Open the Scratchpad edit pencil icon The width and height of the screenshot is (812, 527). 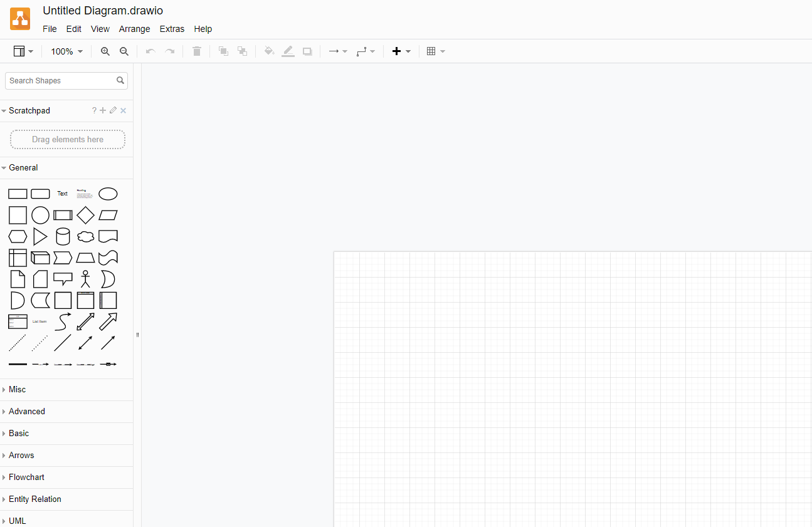click(x=113, y=110)
